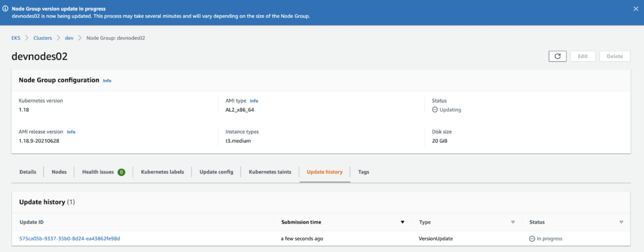Open the Update config tab
Image resolution: width=644 pixels, height=252 pixels.
[216, 172]
